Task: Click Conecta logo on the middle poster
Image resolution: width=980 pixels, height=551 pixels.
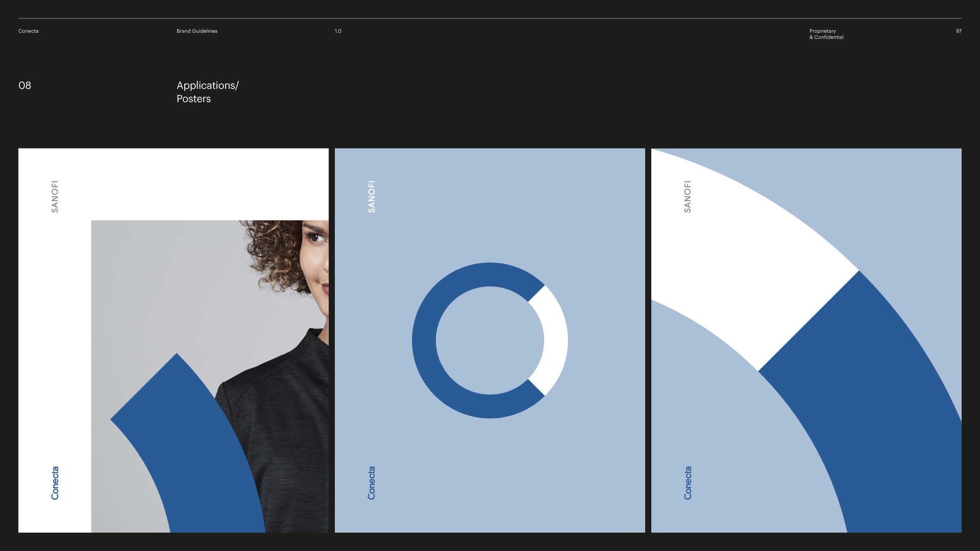Action: (372, 483)
